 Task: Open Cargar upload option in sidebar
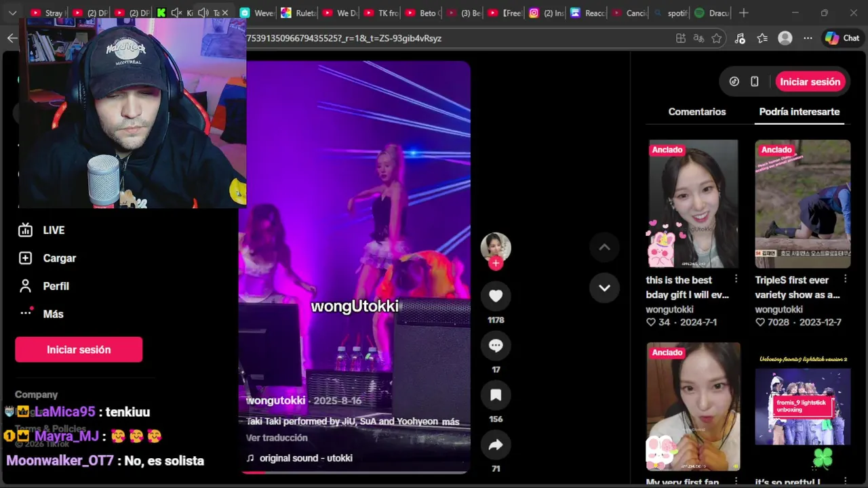pyautogui.click(x=47, y=258)
